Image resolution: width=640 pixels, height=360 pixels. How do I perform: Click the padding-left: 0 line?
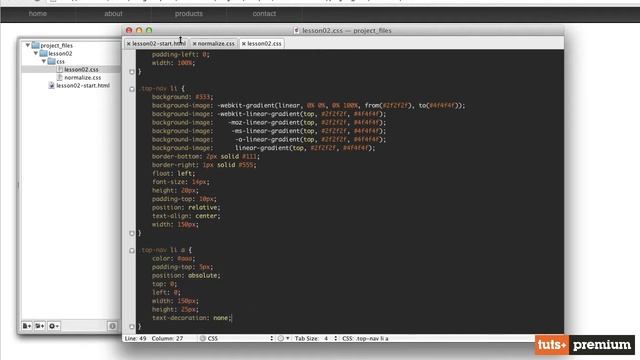tap(180, 54)
